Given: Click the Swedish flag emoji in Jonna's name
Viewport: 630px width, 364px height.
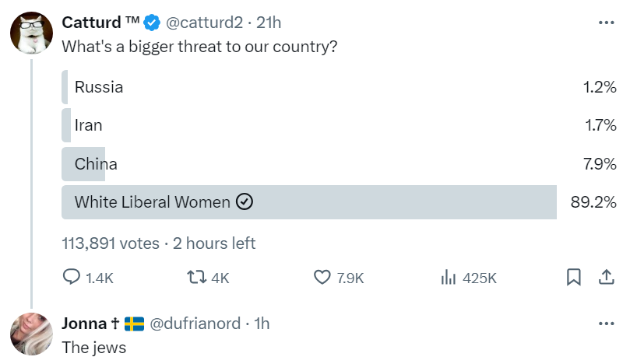Looking at the screenshot, I should [x=134, y=324].
